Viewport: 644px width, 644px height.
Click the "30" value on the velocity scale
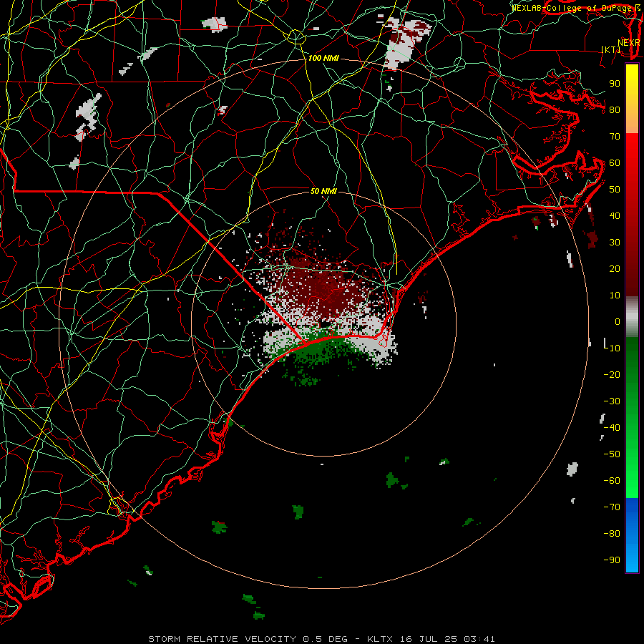pyautogui.click(x=615, y=243)
